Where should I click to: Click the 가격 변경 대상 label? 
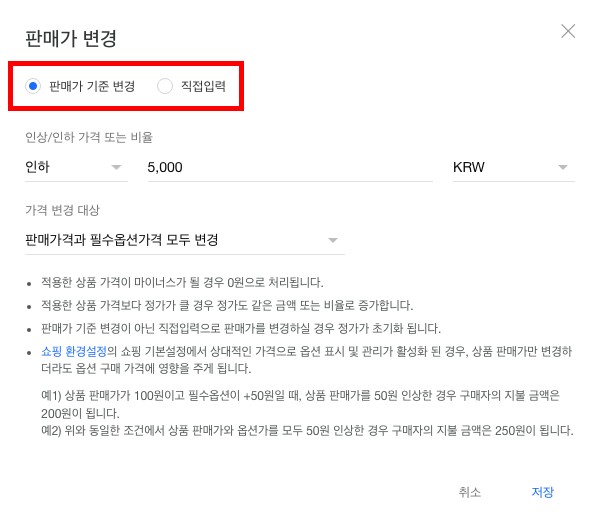tap(63, 210)
